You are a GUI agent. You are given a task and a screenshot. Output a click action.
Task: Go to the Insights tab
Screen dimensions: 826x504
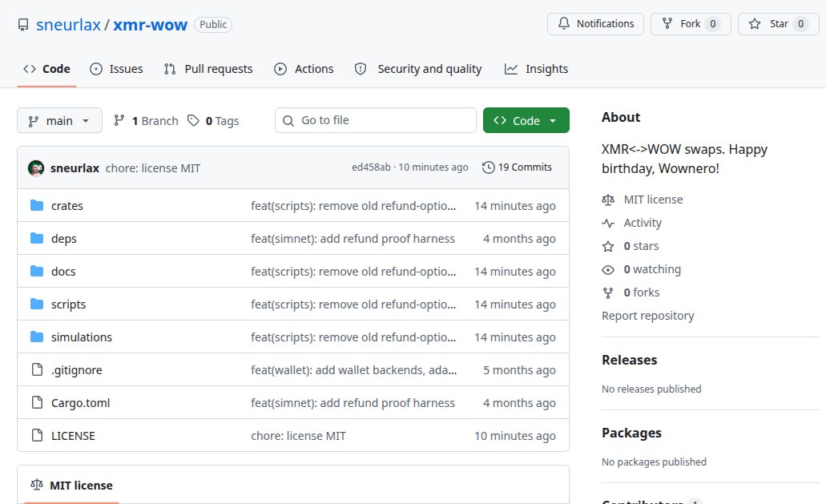[536, 69]
